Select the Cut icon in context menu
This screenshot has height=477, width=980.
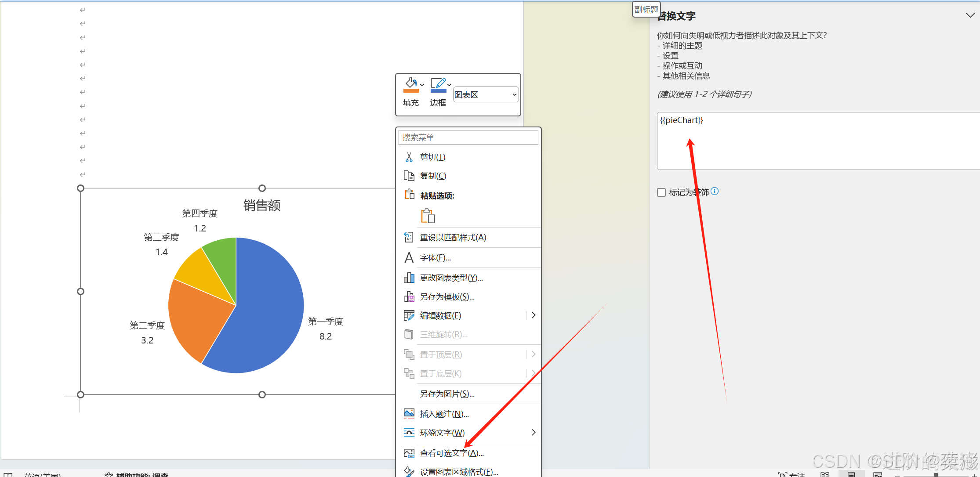click(409, 157)
